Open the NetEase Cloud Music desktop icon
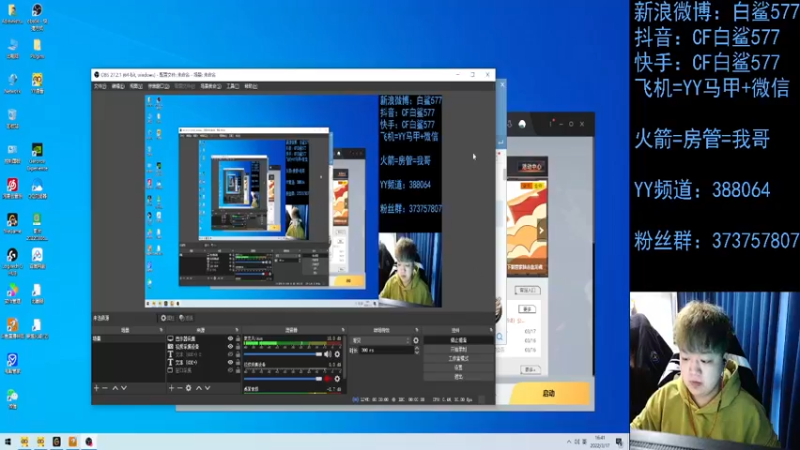The image size is (800, 450). click(x=12, y=188)
